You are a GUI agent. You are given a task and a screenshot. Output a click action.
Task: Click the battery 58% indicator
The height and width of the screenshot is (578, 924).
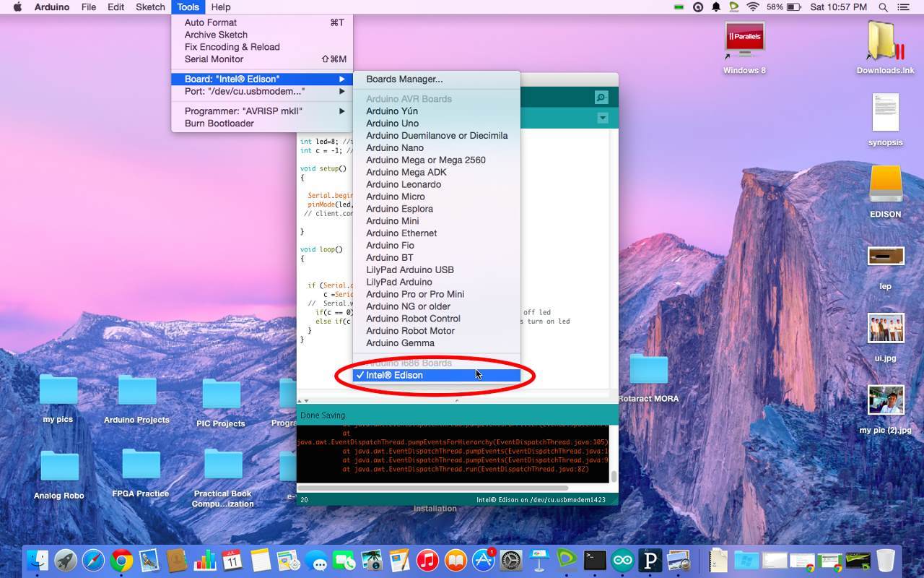tap(785, 7)
